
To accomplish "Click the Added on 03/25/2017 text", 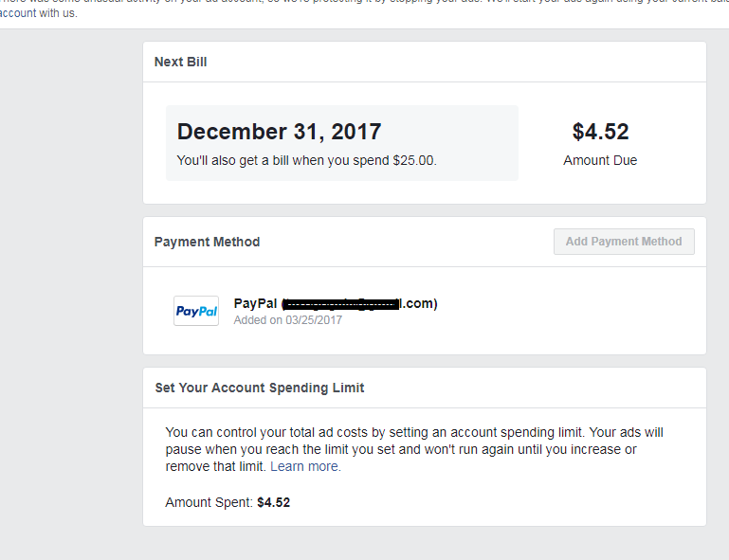I will point(288,320).
